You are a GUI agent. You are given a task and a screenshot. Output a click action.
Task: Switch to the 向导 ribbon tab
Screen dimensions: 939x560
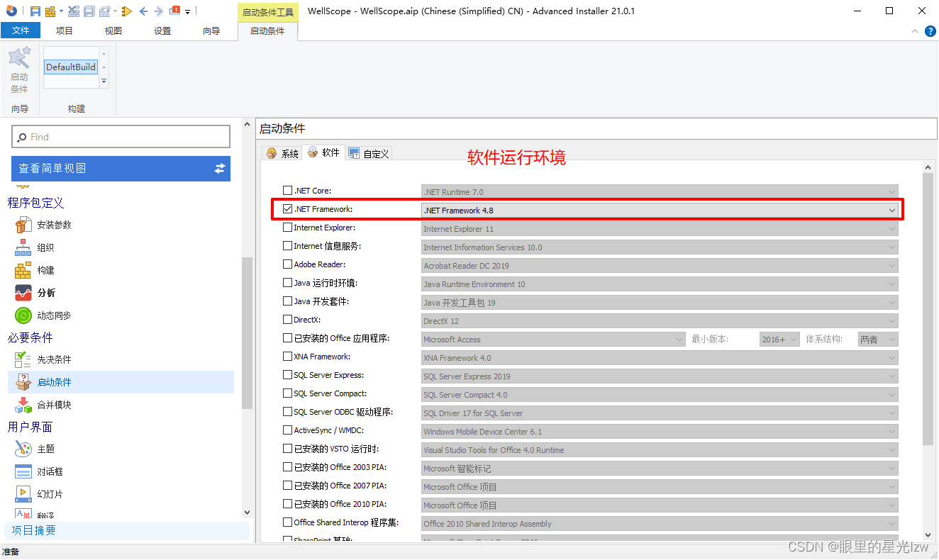click(x=211, y=30)
